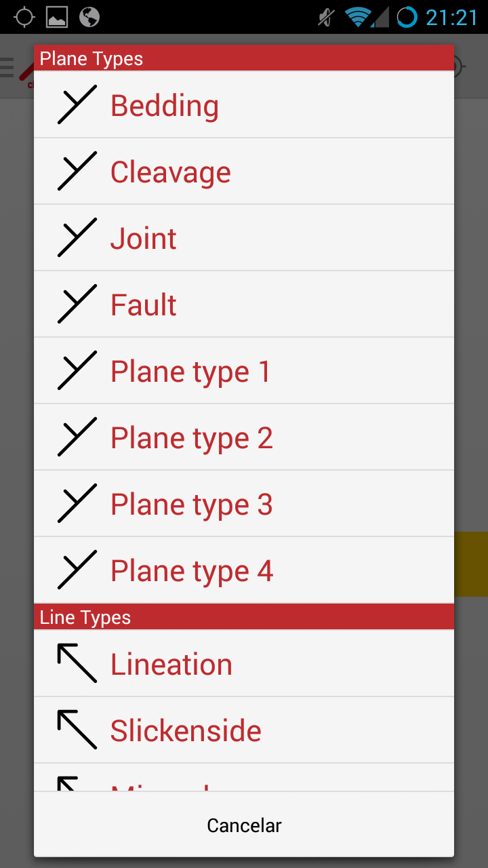This screenshot has width=488, height=868.
Task: Select Plane type 4 entry
Action: [x=192, y=571]
